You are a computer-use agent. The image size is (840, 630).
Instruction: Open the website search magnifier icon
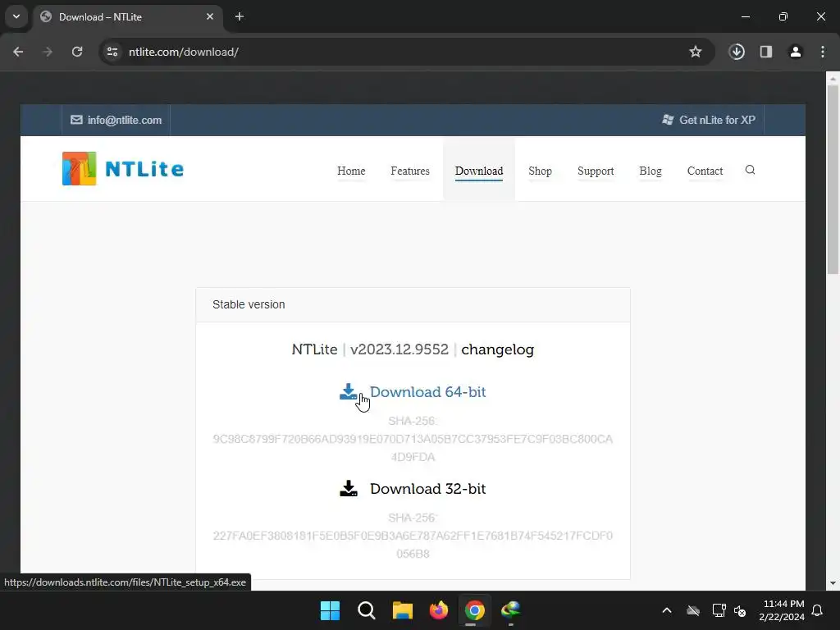(x=750, y=170)
